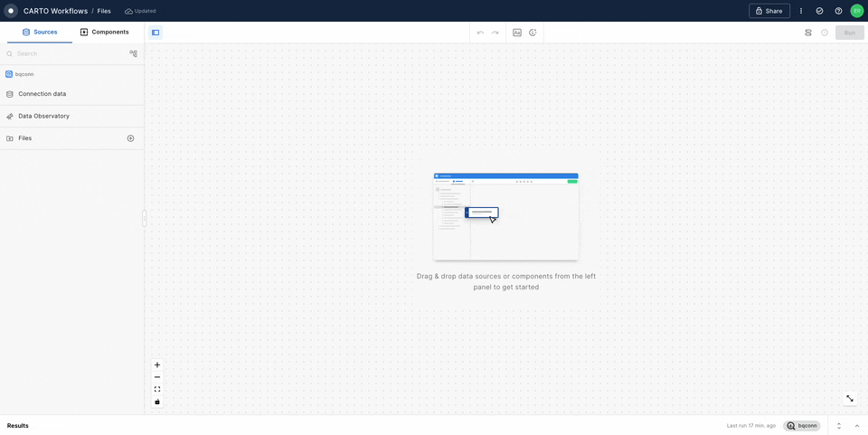Image resolution: width=868 pixels, height=435 pixels.
Task: Click the zoom in plus button
Action: (x=157, y=365)
